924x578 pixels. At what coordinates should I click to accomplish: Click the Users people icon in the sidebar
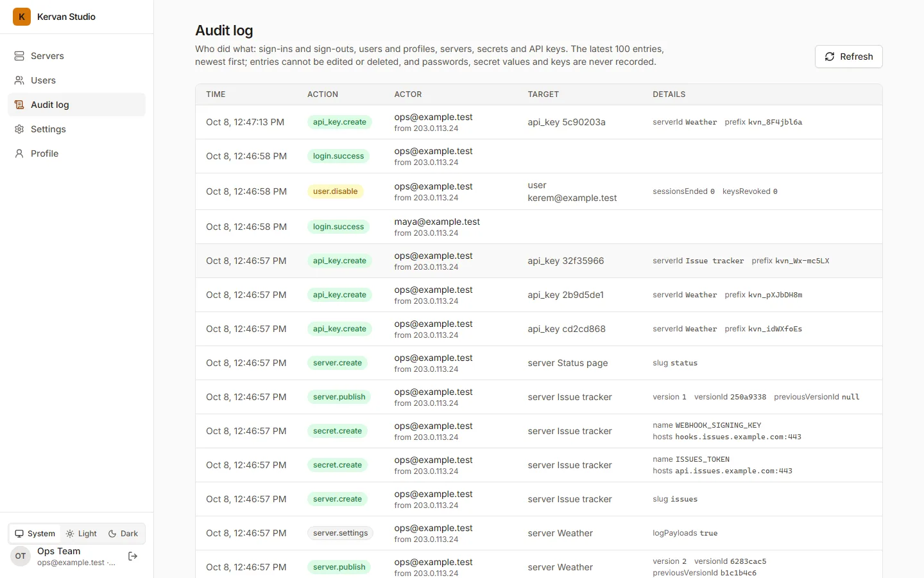[x=19, y=80]
